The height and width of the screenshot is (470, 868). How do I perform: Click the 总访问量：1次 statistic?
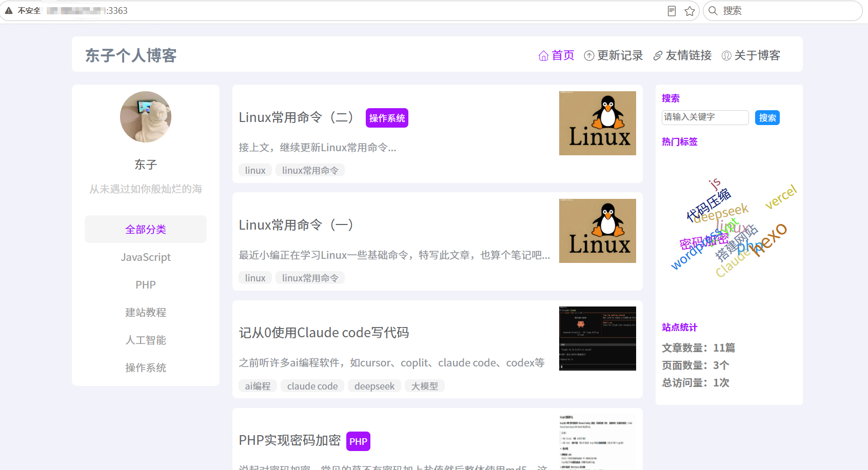coord(696,383)
